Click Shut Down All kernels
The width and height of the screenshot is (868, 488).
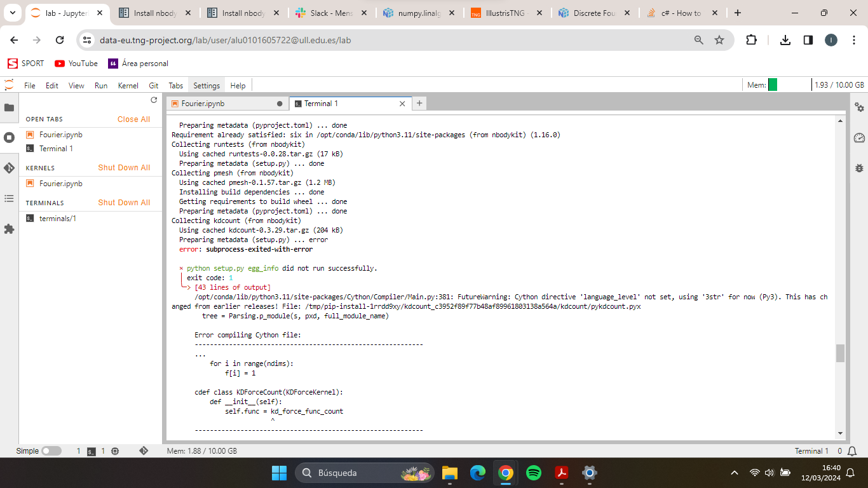pyautogui.click(x=124, y=168)
